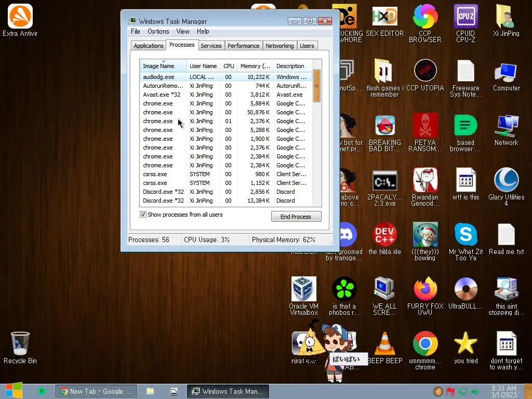Viewport: 532px width, 399px height.
Task: Click the volume speaker tray icon
Action: [475, 392]
